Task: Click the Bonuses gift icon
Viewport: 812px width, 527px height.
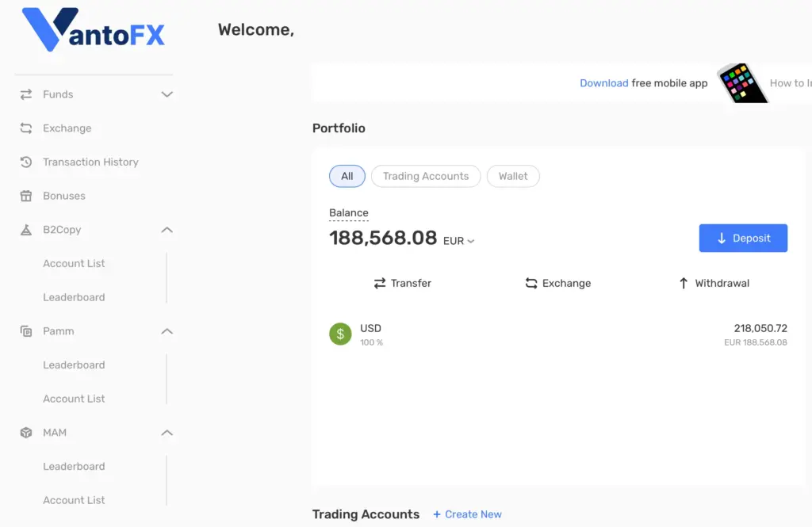Action: point(26,196)
